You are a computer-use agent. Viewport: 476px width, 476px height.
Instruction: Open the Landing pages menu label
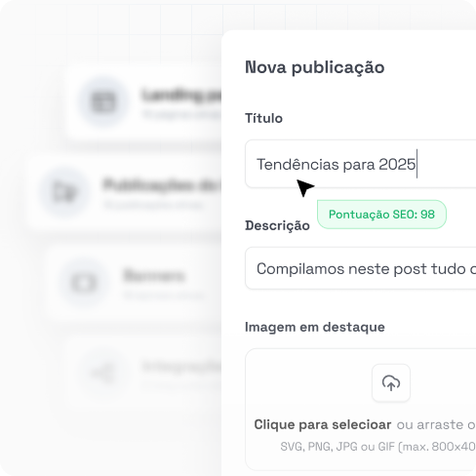[x=180, y=95]
